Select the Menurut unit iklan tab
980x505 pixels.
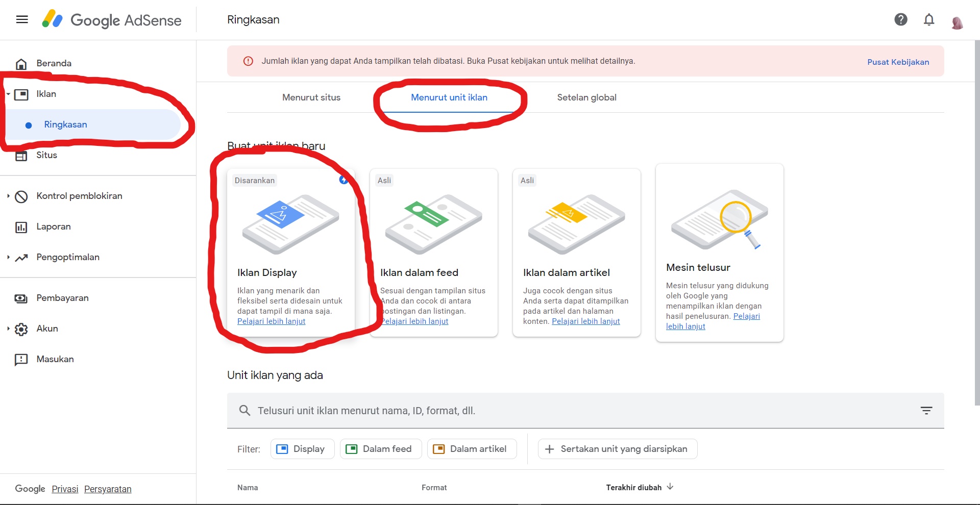(x=449, y=97)
